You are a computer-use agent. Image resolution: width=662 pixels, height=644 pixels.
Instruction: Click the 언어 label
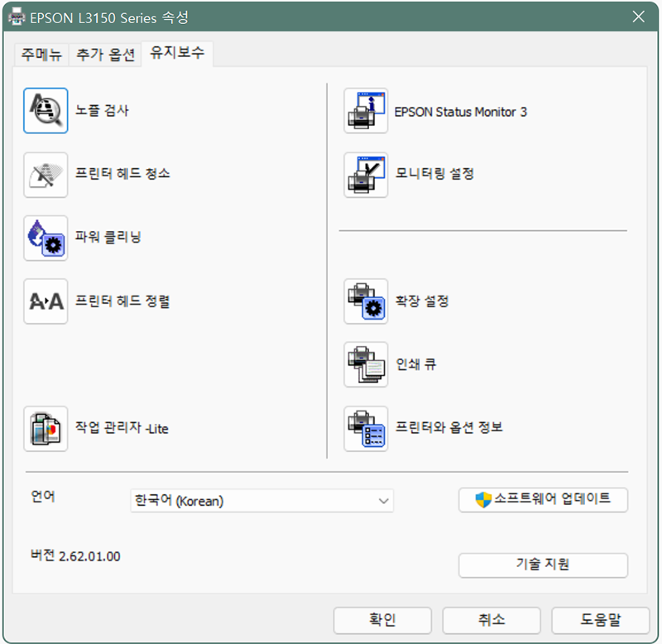pos(43,496)
